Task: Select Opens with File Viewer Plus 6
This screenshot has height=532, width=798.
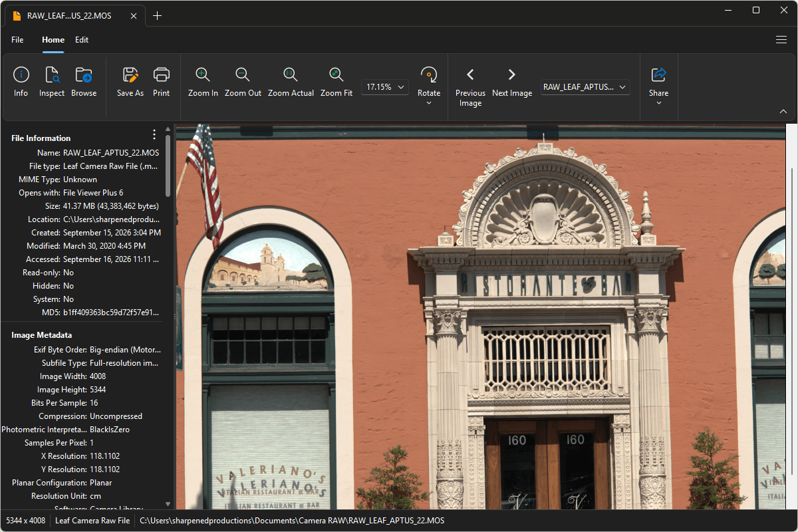Action: pyautogui.click(x=93, y=193)
